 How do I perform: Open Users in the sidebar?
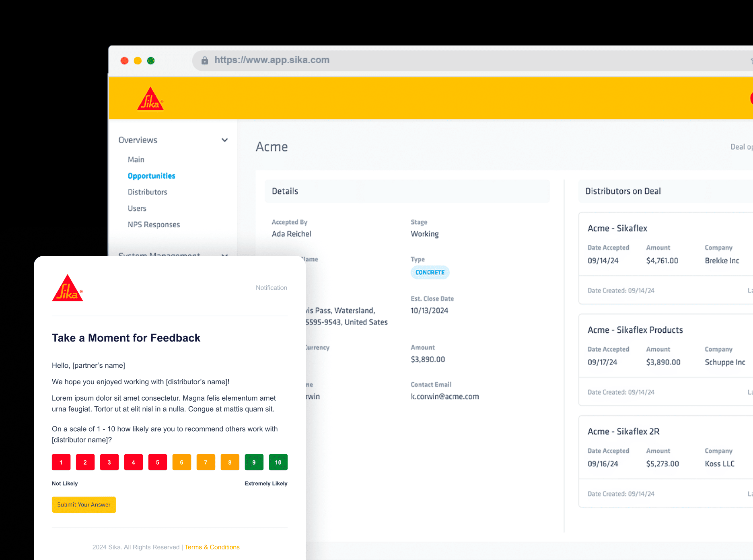(137, 208)
